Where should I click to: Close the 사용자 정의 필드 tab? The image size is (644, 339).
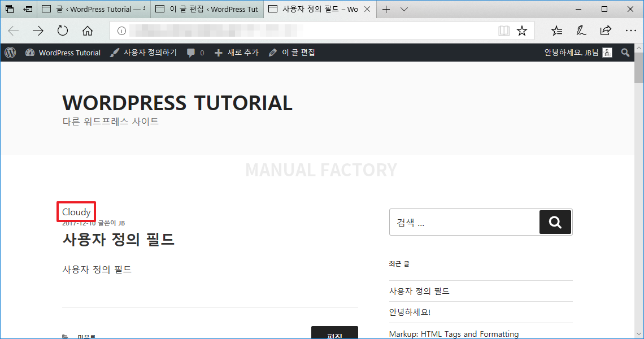coord(367,9)
